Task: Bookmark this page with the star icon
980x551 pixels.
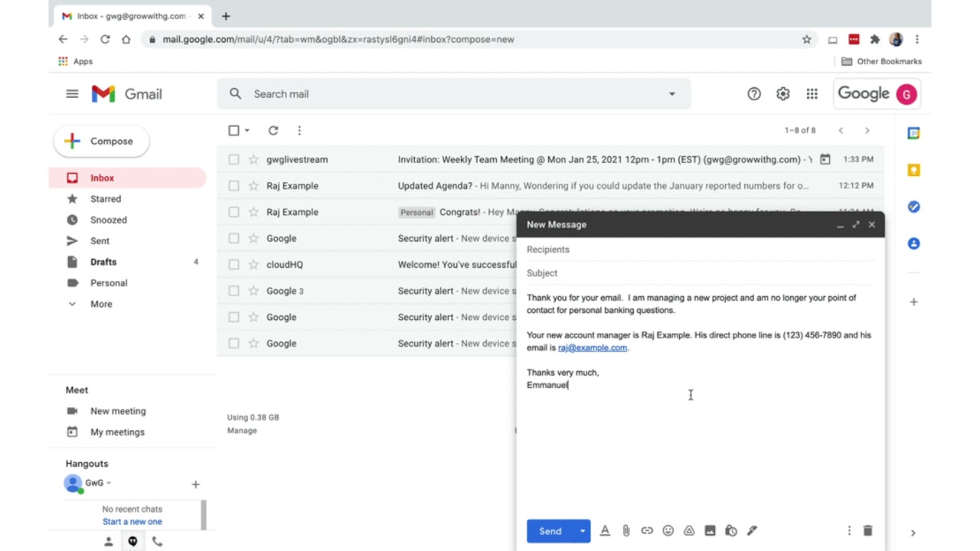Action: click(806, 39)
